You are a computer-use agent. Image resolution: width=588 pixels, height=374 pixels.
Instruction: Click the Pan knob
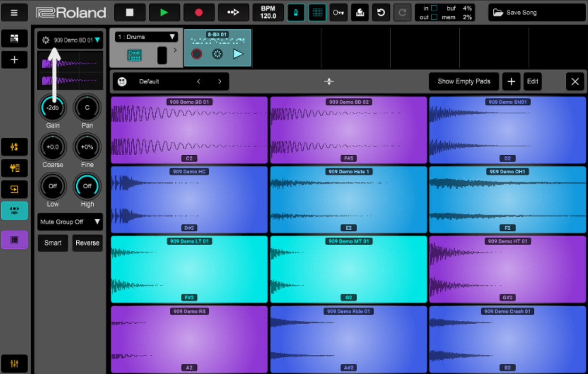click(87, 107)
